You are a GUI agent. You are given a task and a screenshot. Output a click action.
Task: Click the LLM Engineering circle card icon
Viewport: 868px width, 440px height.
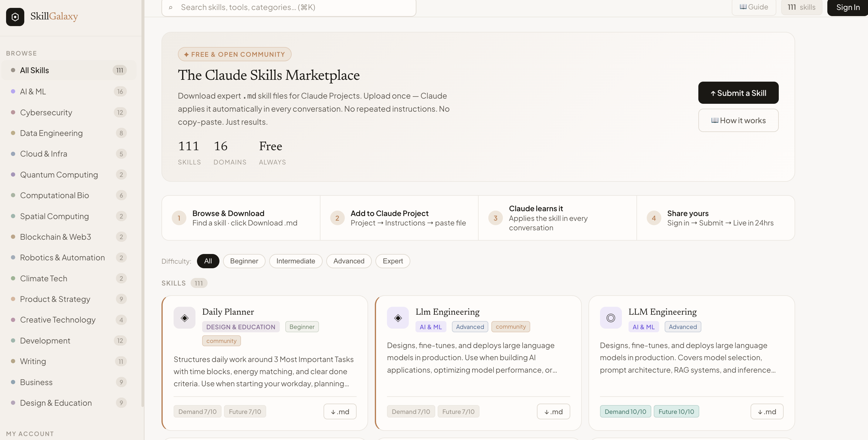611,318
